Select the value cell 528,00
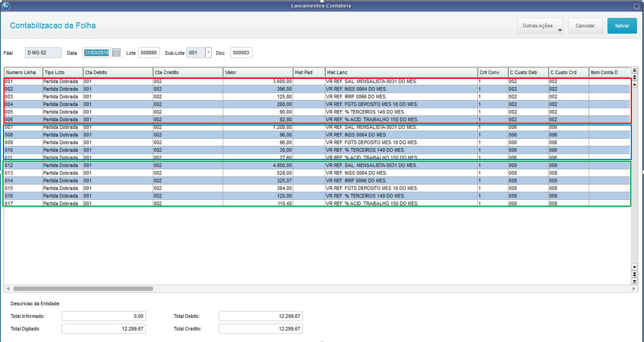This screenshot has width=644, height=342. (258, 173)
